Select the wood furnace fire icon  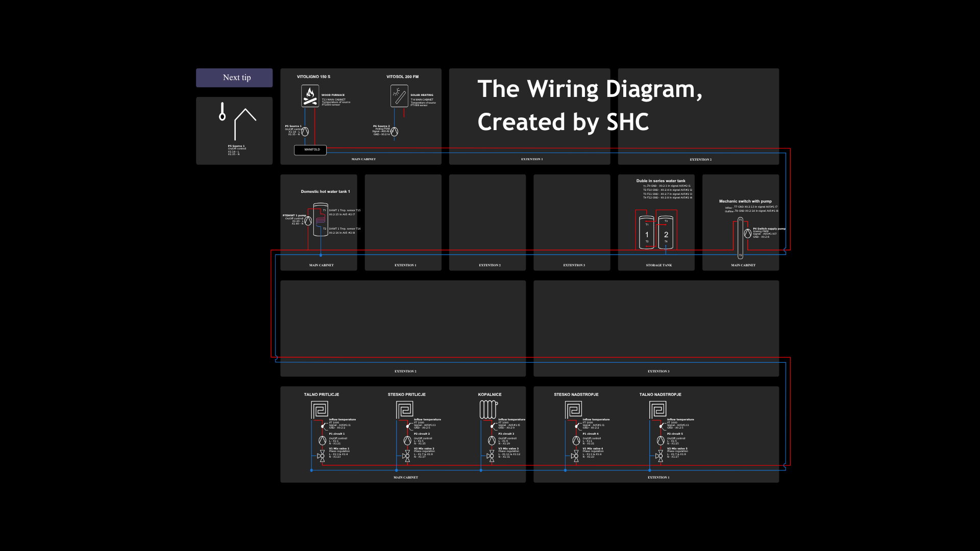pos(310,96)
